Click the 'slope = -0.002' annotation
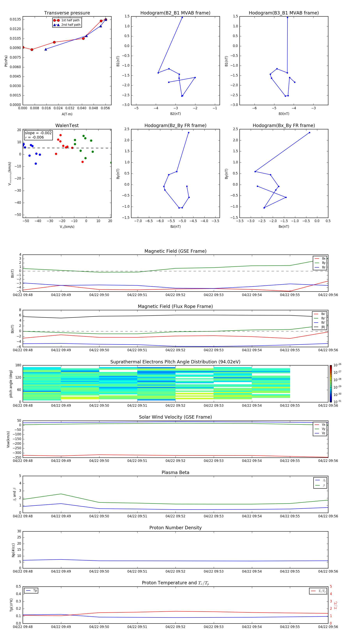Screen dimensions: 351x644 (x=38, y=133)
